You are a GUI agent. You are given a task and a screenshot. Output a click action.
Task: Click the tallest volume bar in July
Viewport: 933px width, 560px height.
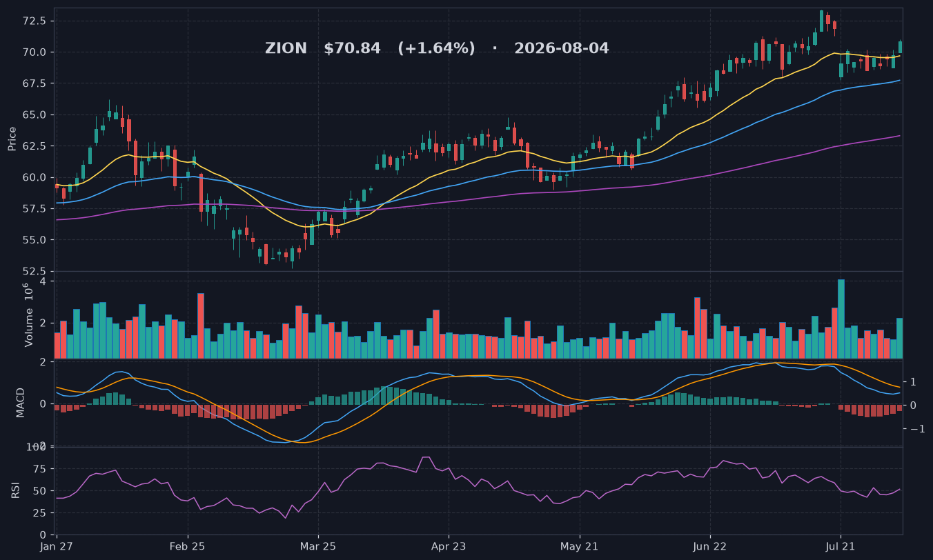pyautogui.click(x=841, y=319)
